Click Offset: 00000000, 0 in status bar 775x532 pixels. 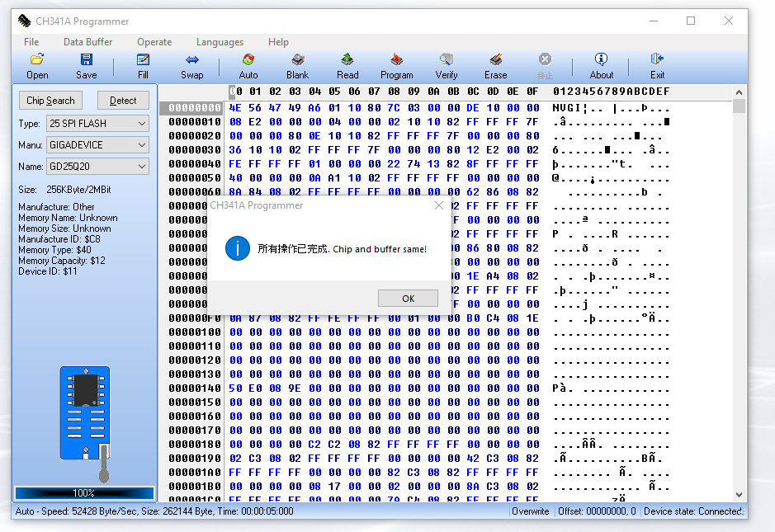[x=597, y=511]
